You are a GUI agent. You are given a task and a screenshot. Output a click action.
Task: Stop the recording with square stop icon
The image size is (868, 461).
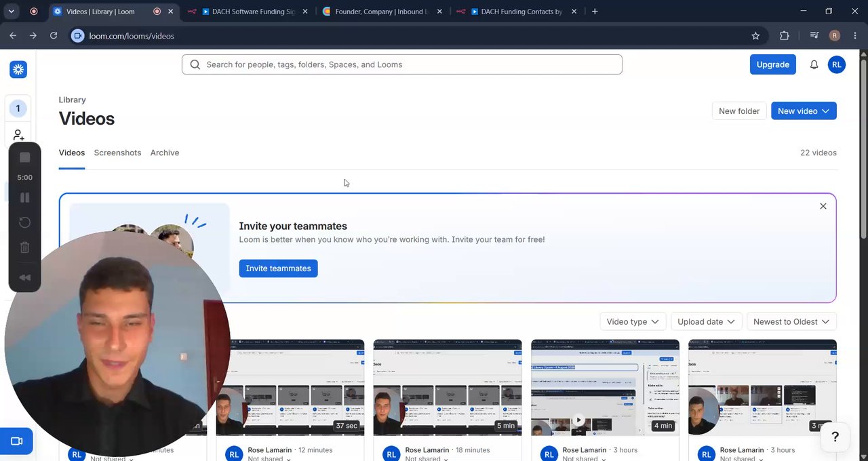click(24, 157)
